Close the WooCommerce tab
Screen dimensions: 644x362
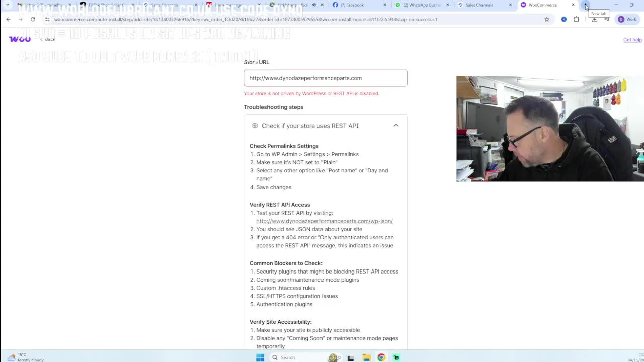573,5
